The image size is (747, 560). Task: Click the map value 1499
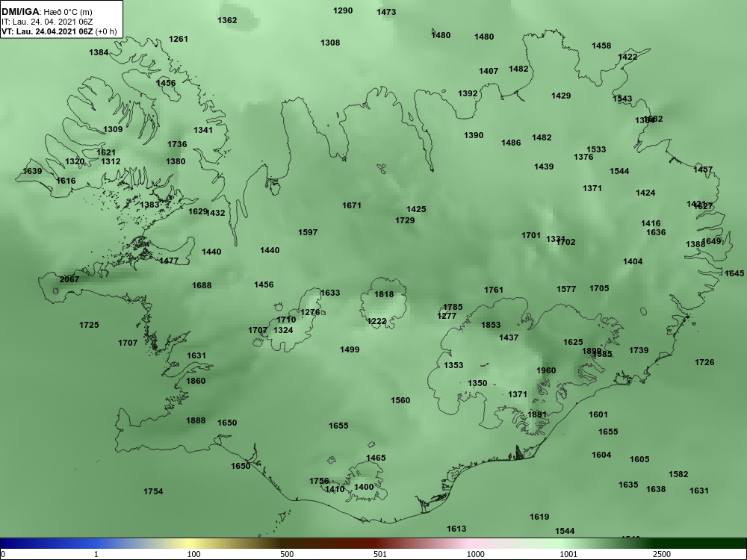tap(349, 349)
